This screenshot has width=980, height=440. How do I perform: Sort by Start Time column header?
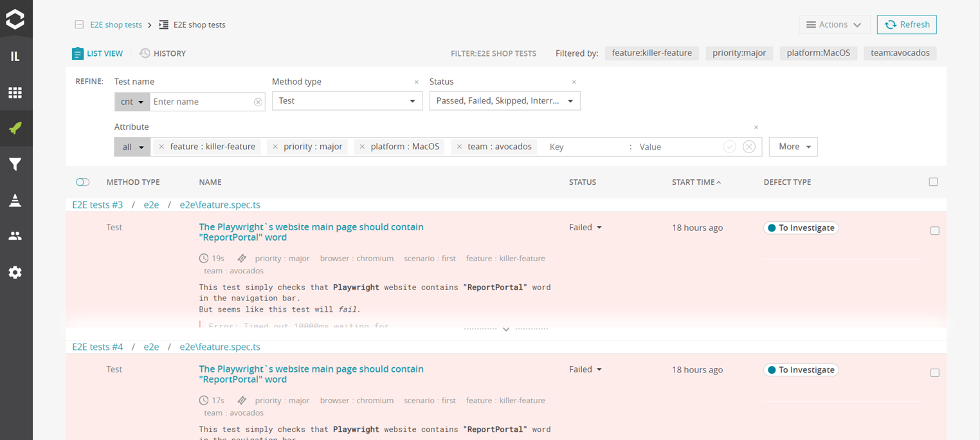click(696, 182)
